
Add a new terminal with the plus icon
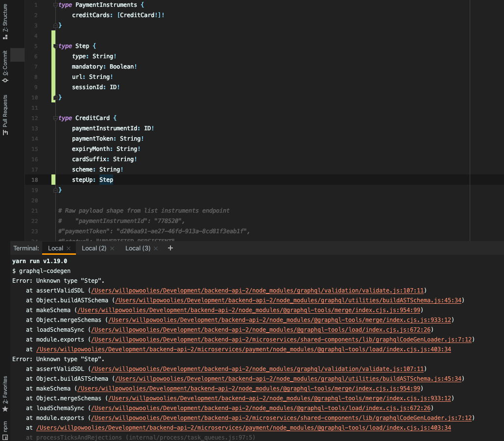coord(170,248)
